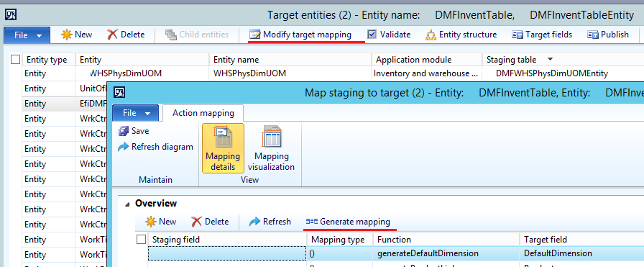Select DefaultDimension target field cell
This screenshot has width=644, height=267.
581,253
